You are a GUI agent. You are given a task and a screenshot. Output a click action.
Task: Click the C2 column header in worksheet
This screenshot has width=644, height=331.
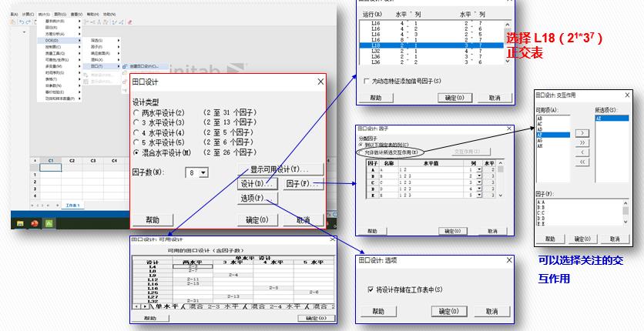click(x=72, y=160)
